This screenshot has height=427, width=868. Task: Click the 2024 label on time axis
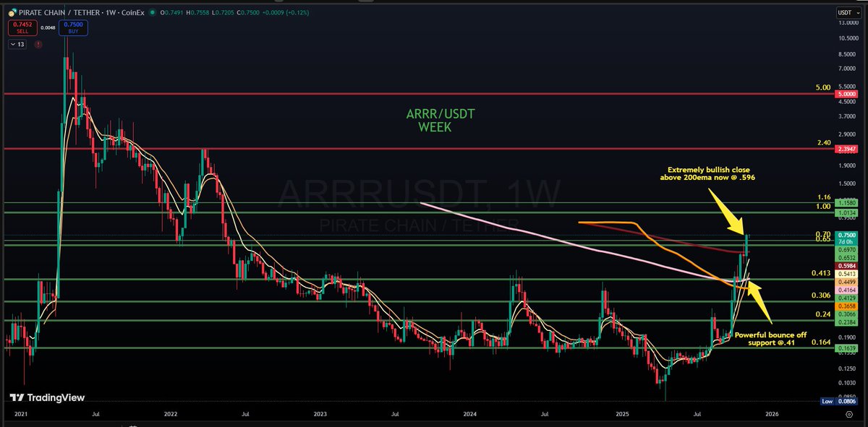(470, 415)
